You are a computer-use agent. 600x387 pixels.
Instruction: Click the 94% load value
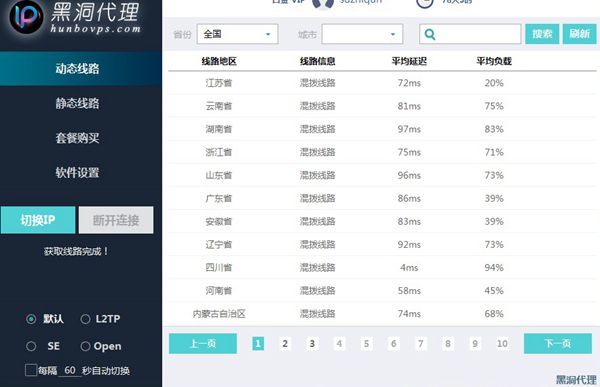494,268
